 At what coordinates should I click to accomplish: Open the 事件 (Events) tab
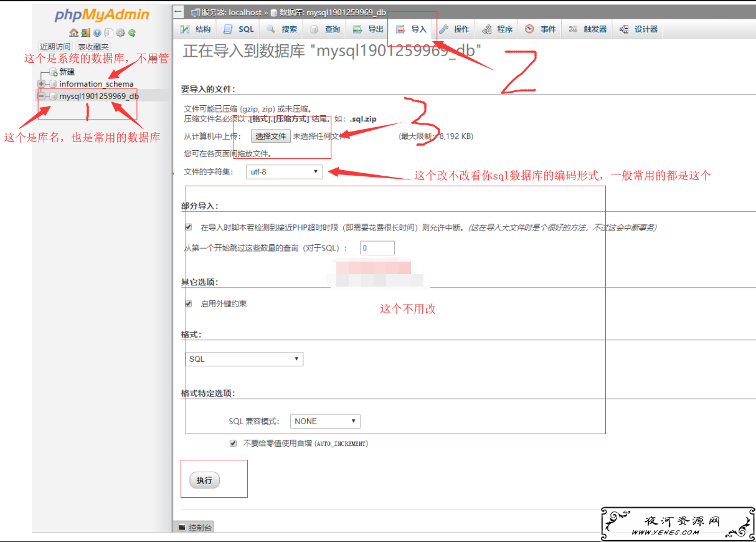541,29
